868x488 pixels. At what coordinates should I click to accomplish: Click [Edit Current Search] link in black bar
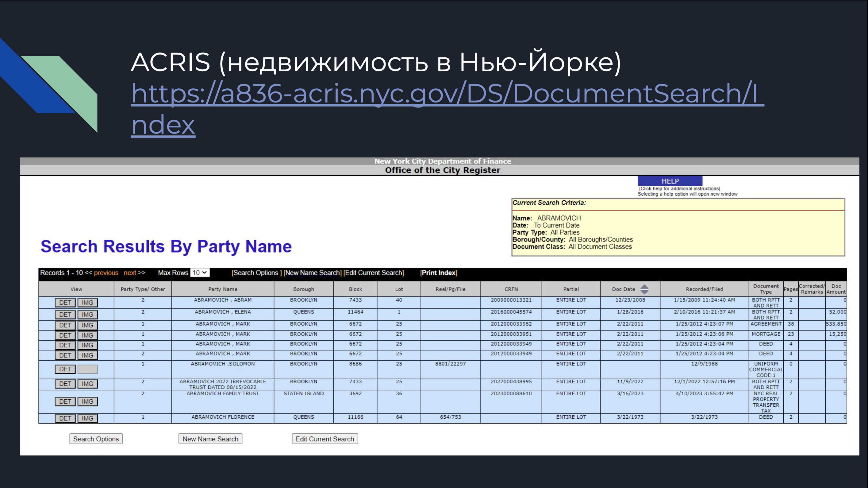point(374,273)
